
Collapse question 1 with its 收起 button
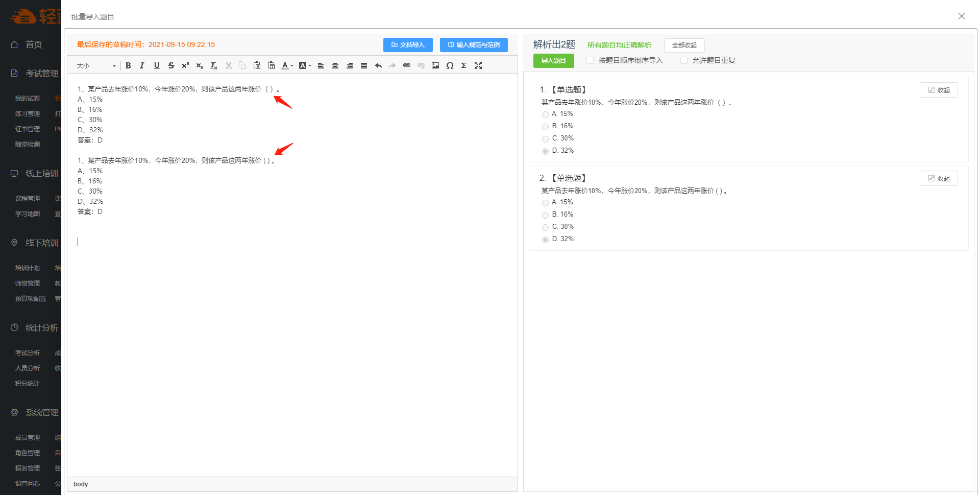coord(939,90)
